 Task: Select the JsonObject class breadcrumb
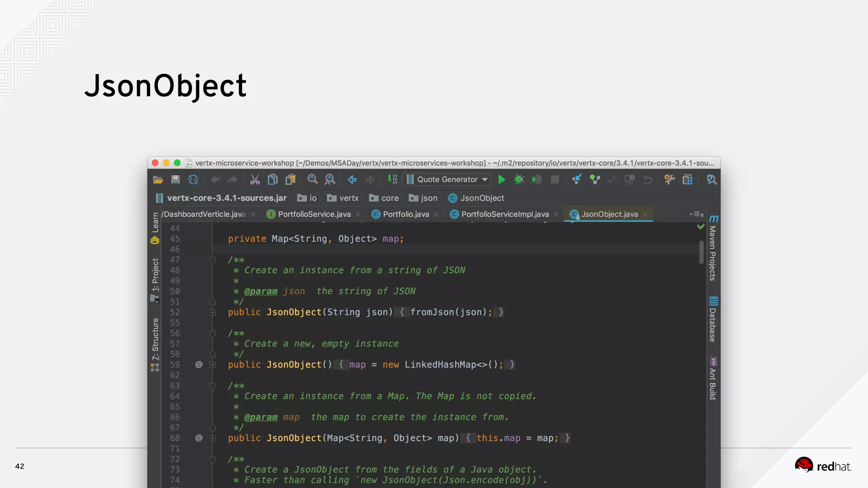(476, 198)
